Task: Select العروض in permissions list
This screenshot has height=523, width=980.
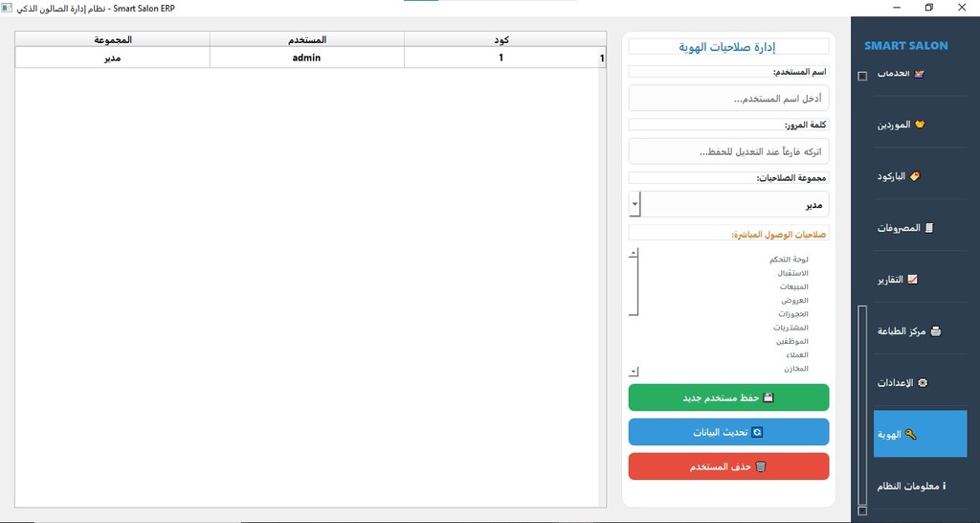Action: pyautogui.click(x=794, y=300)
